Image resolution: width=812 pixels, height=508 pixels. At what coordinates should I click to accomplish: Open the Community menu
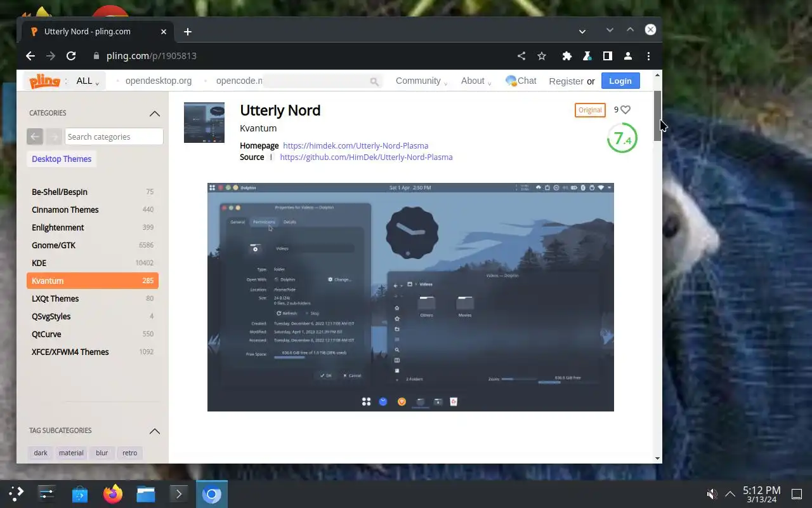click(421, 81)
